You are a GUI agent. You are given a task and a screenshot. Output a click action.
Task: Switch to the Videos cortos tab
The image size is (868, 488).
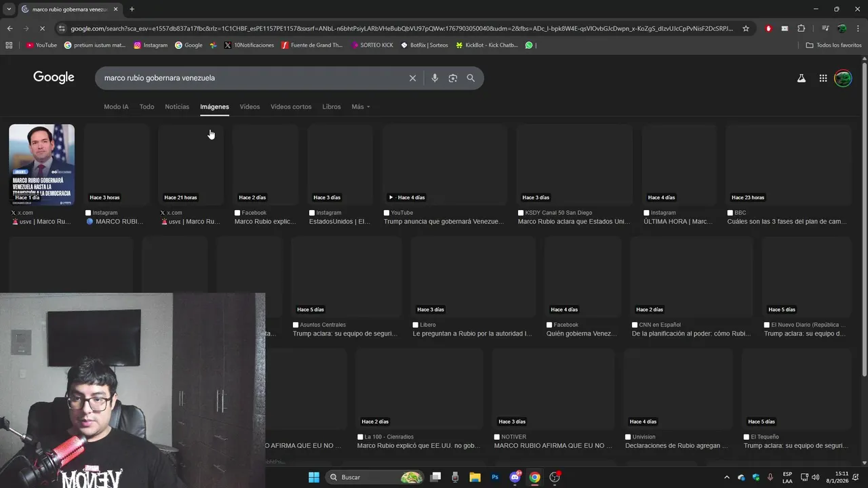pyautogui.click(x=291, y=106)
